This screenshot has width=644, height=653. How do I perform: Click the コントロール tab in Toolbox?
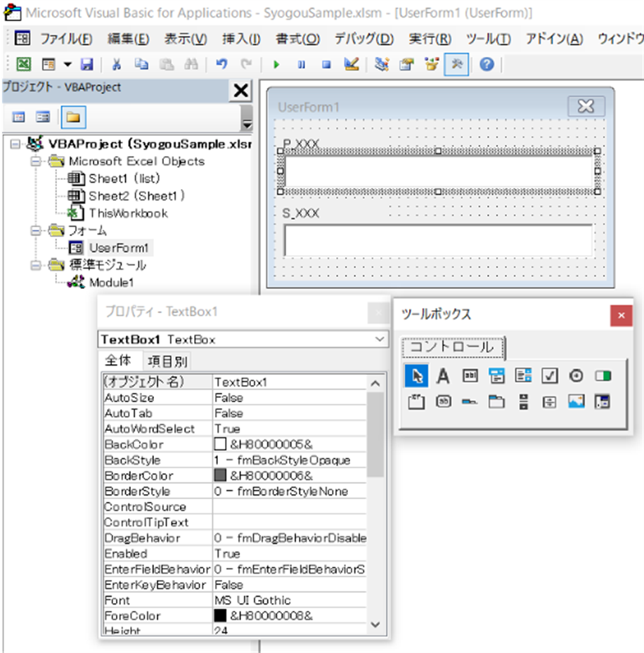point(452,347)
